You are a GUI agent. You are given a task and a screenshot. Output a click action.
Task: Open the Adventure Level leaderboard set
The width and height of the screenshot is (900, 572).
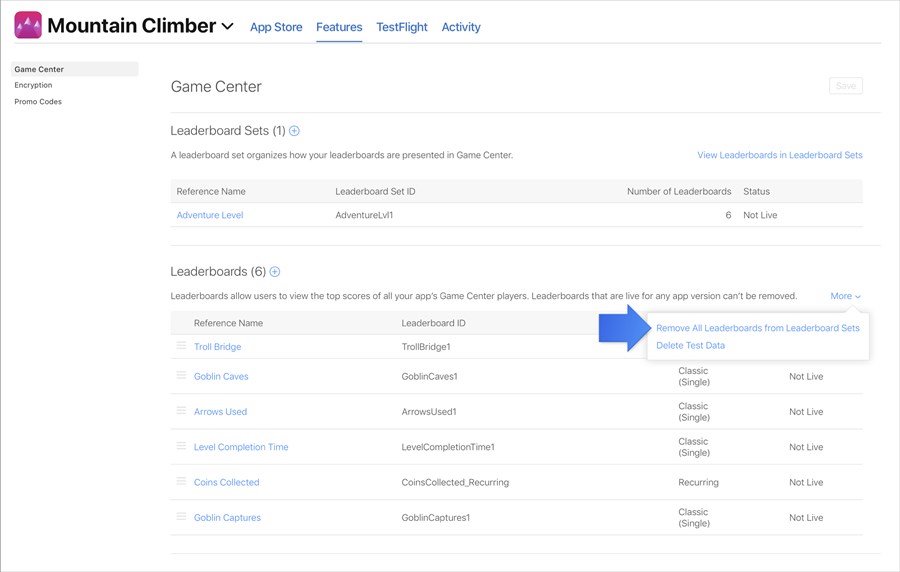(x=210, y=215)
